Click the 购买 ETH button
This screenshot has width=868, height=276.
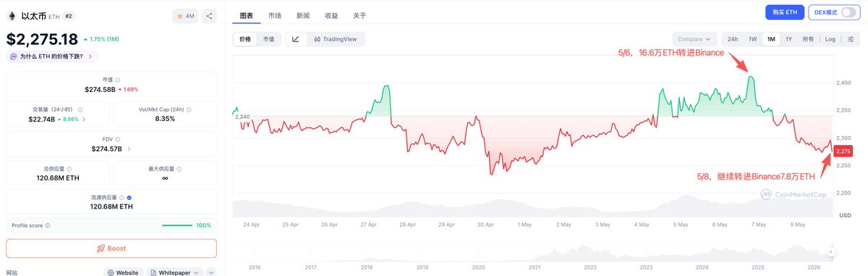784,12
